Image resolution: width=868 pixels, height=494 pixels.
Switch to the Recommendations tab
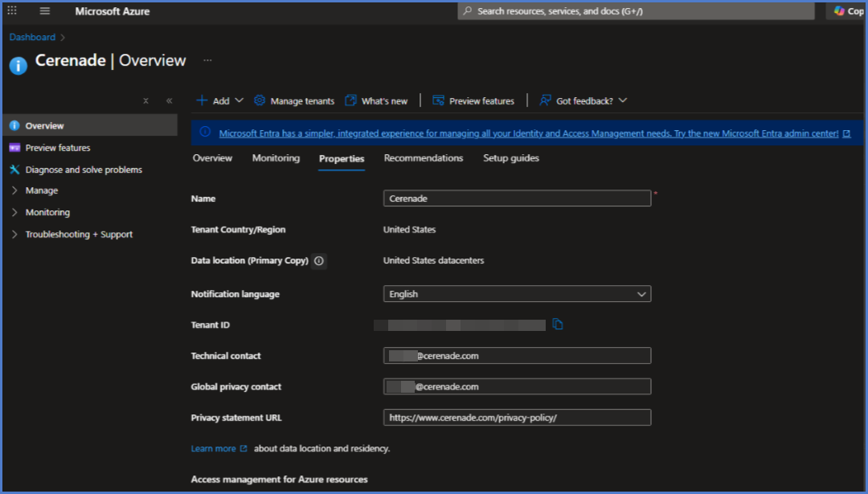424,158
